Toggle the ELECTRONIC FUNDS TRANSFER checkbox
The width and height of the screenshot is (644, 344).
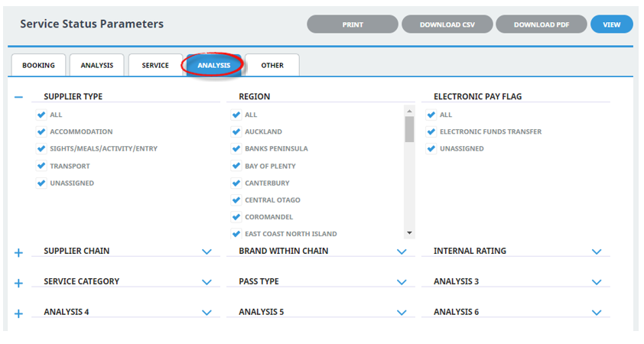coord(431,131)
